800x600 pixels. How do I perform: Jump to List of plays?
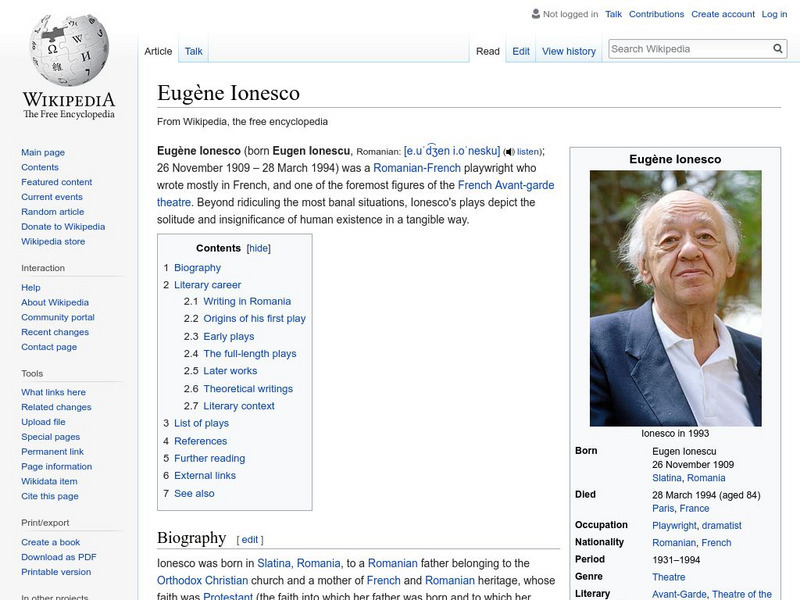(x=201, y=423)
